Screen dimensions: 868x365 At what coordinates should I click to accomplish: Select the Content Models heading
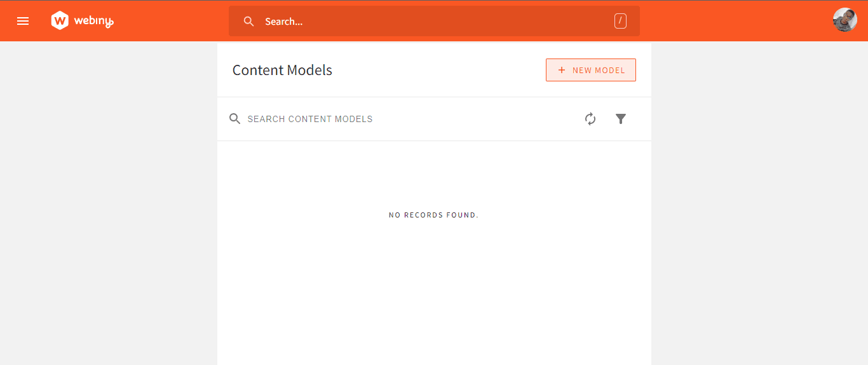tap(282, 70)
